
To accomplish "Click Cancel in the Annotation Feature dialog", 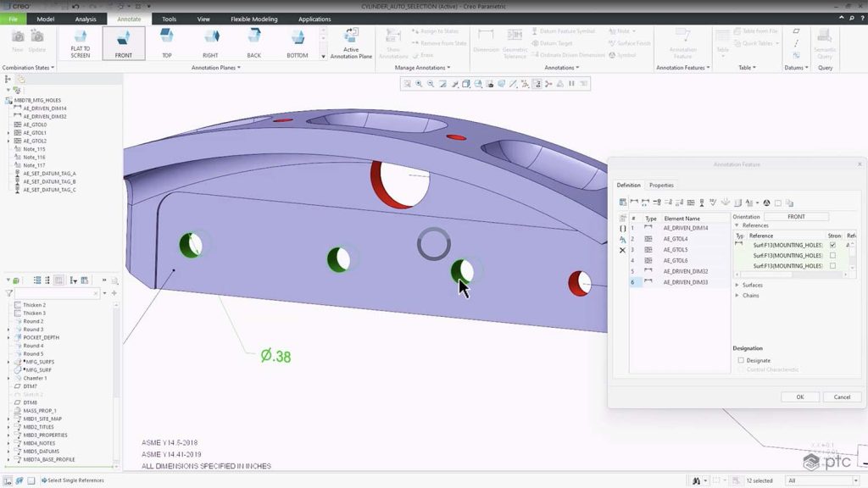I will coord(842,396).
